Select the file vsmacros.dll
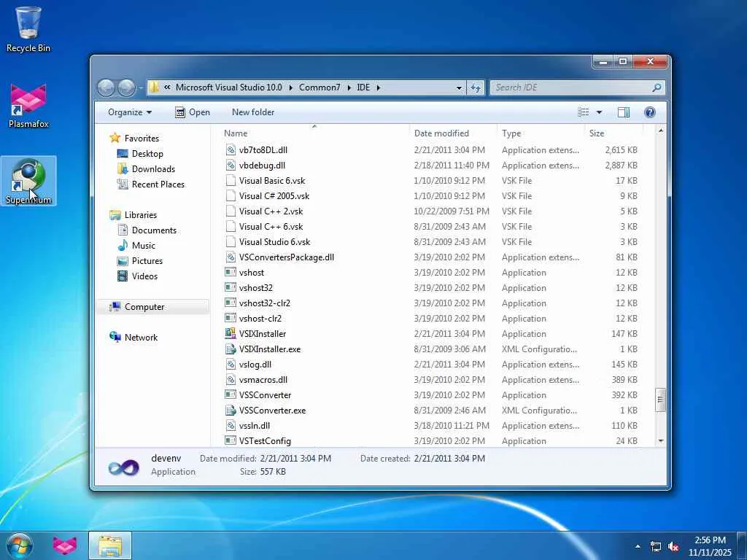 pyautogui.click(x=263, y=380)
